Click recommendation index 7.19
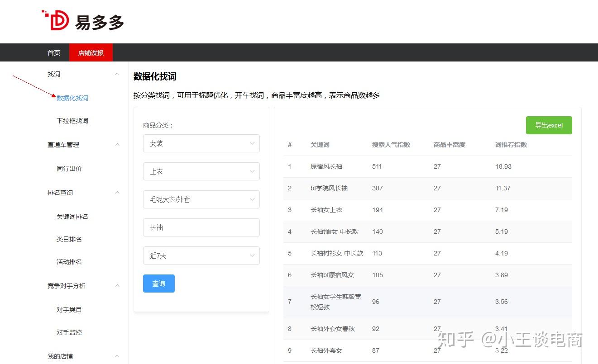Viewport: 598px width, 364px height. coord(502,210)
